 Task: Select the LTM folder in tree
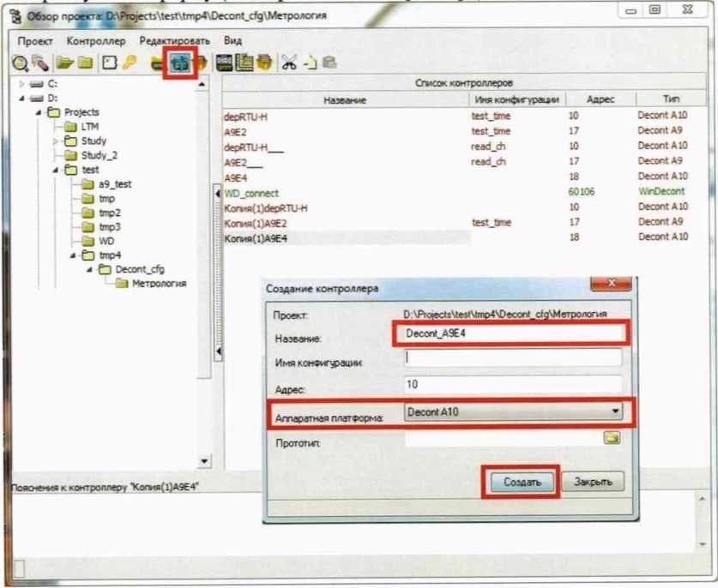81,126
